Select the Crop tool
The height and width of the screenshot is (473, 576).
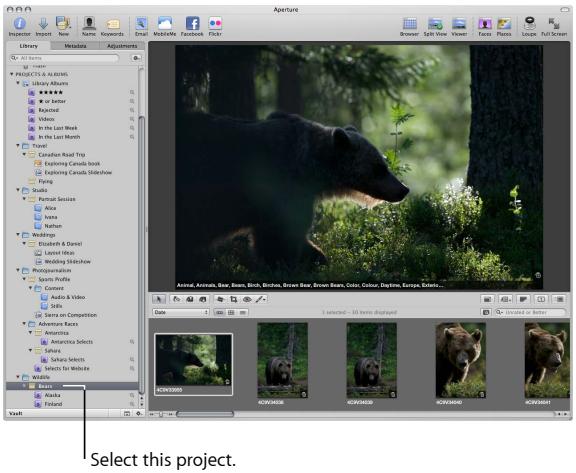coord(234,300)
